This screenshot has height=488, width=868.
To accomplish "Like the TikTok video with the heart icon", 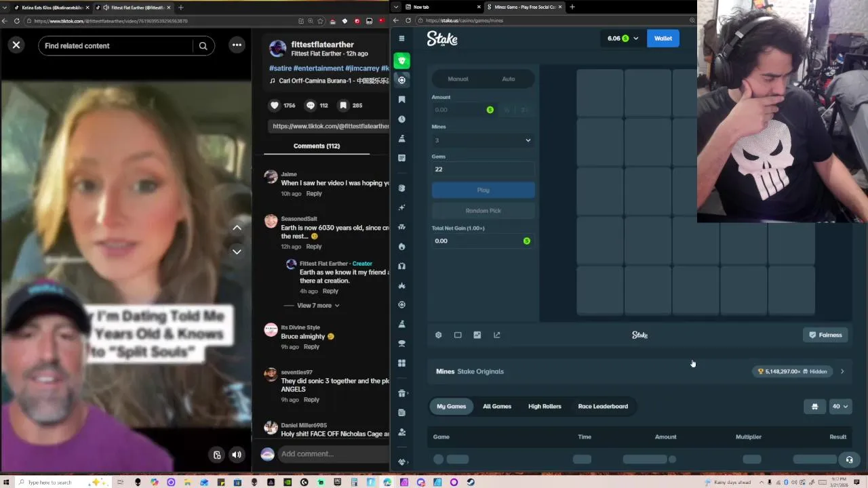I will pyautogui.click(x=275, y=105).
